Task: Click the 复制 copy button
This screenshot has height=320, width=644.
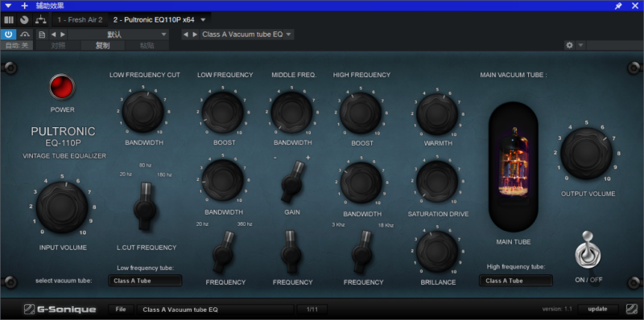Action: pyautogui.click(x=103, y=46)
